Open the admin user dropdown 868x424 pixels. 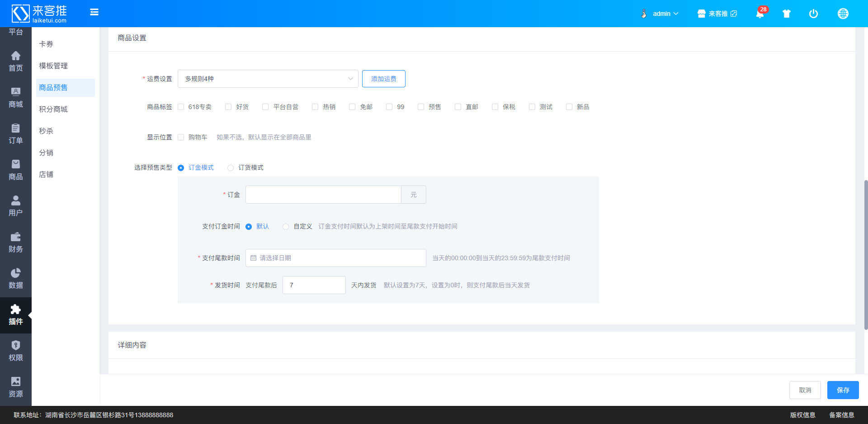pos(665,14)
